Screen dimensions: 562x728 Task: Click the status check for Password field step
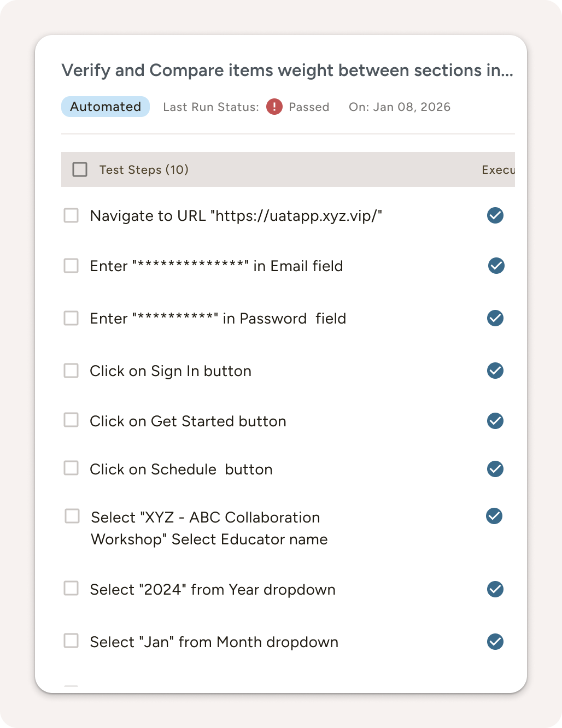point(495,319)
